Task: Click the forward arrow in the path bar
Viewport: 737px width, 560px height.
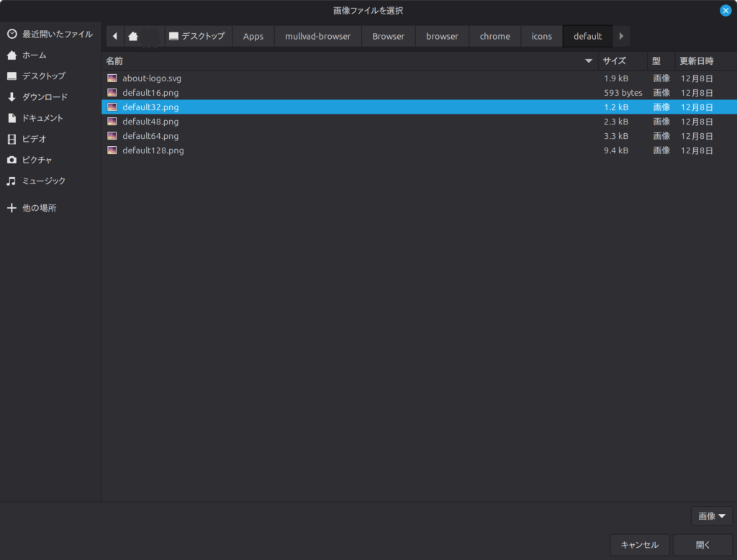Action: tap(620, 36)
